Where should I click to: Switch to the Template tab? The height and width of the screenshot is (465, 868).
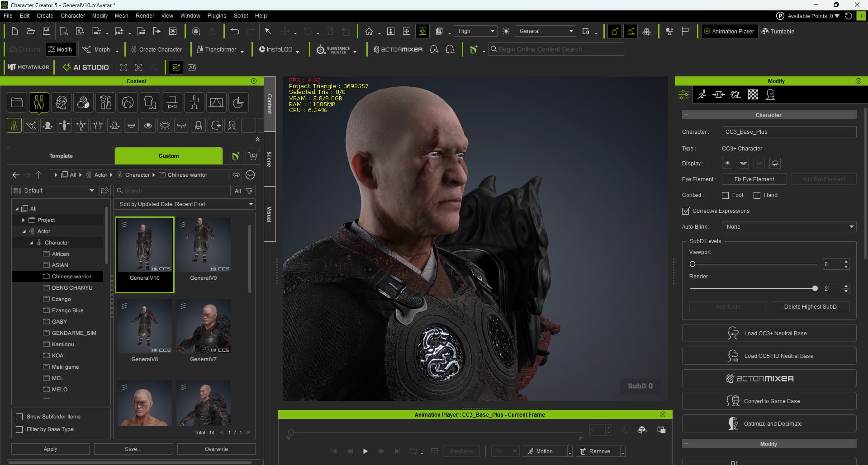(x=61, y=156)
